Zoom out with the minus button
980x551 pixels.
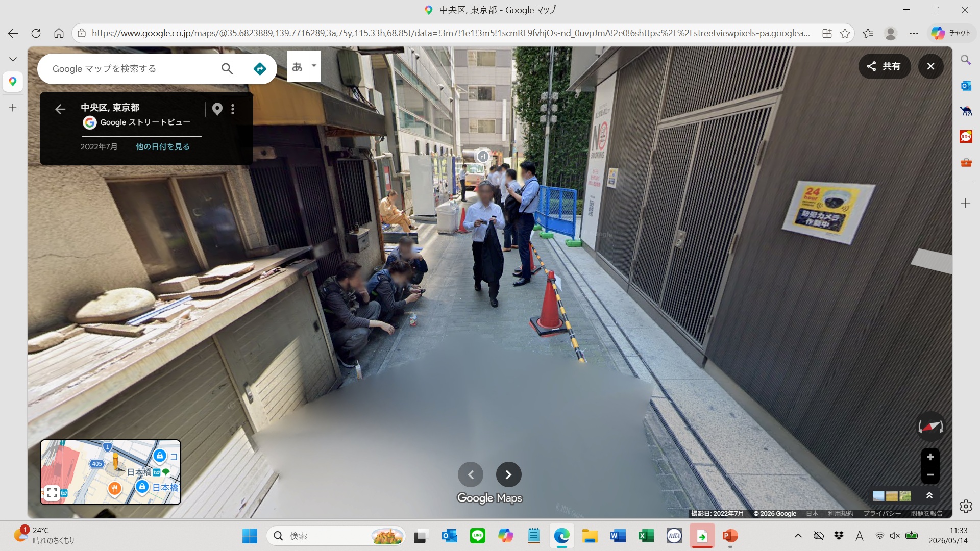930,475
